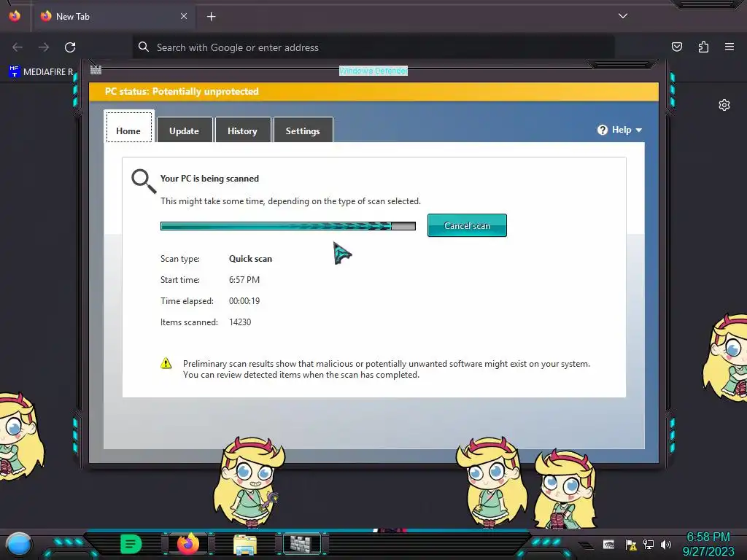Click the elapsed time 00:00:19
The height and width of the screenshot is (560, 747).
coord(244,301)
